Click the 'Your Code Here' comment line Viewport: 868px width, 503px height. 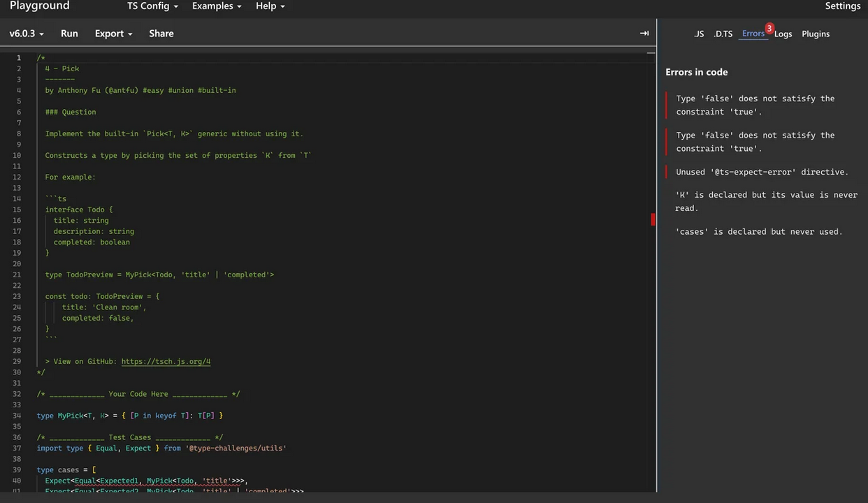pos(138,394)
